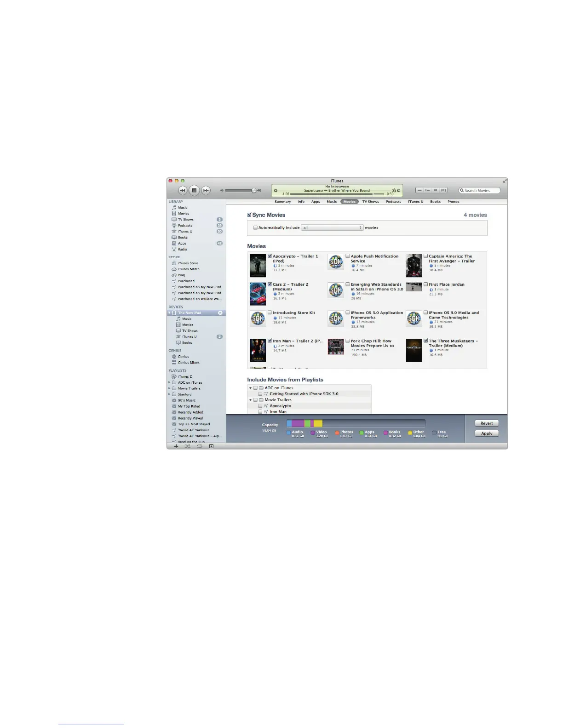Click the fast-forward button
This screenshot has height=728, width=563.
click(x=206, y=190)
